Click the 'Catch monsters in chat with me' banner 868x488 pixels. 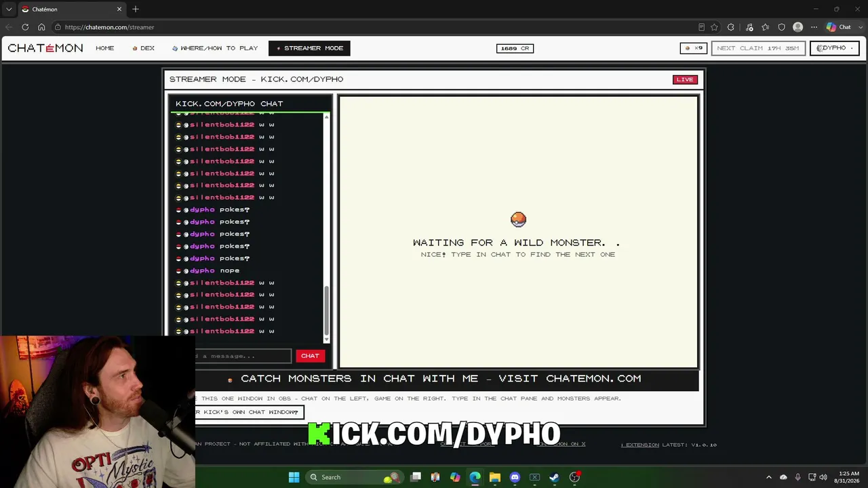tap(441, 379)
